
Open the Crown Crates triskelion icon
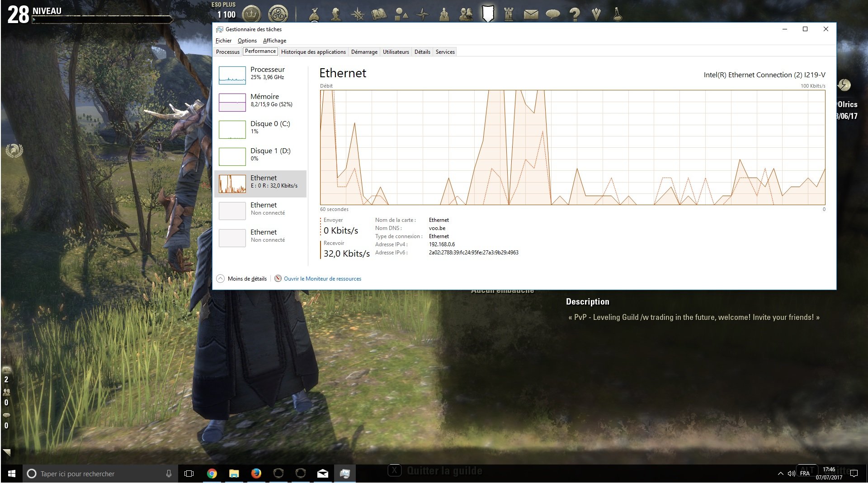pos(278,14)
